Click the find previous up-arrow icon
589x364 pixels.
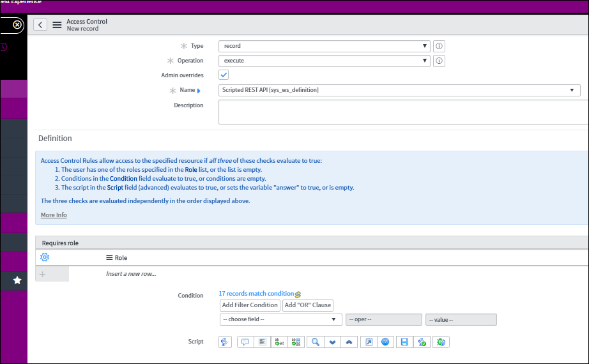[349, 342]
